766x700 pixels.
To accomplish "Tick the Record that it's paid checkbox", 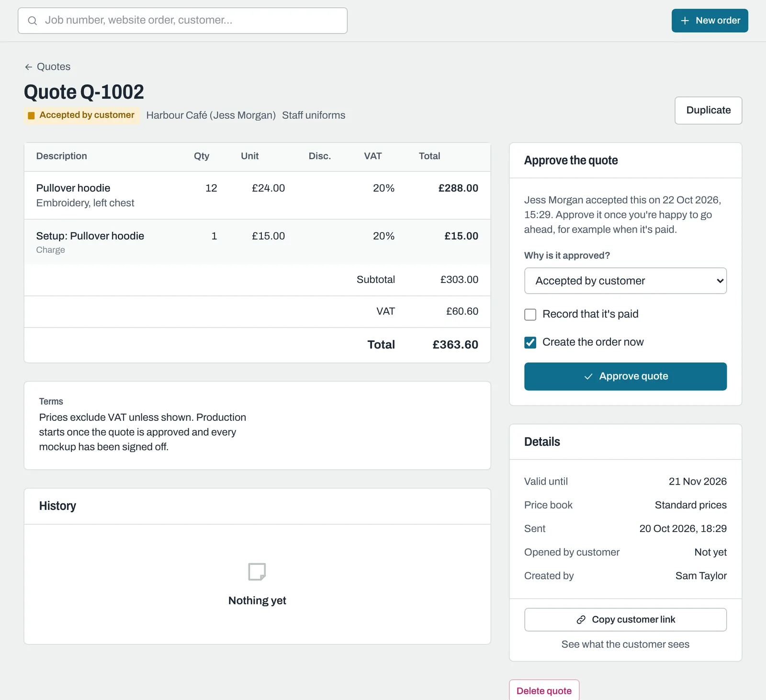I will (530, 315).
